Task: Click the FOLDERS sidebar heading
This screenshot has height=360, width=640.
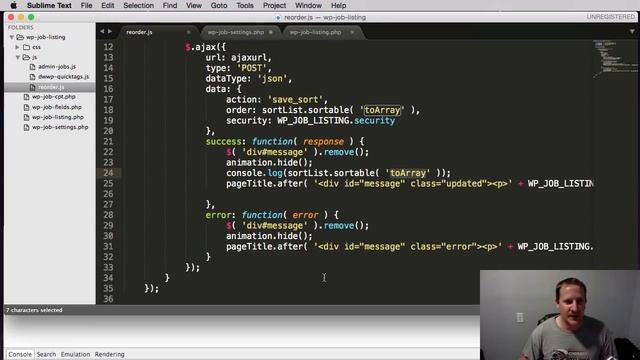Action: 20,27
